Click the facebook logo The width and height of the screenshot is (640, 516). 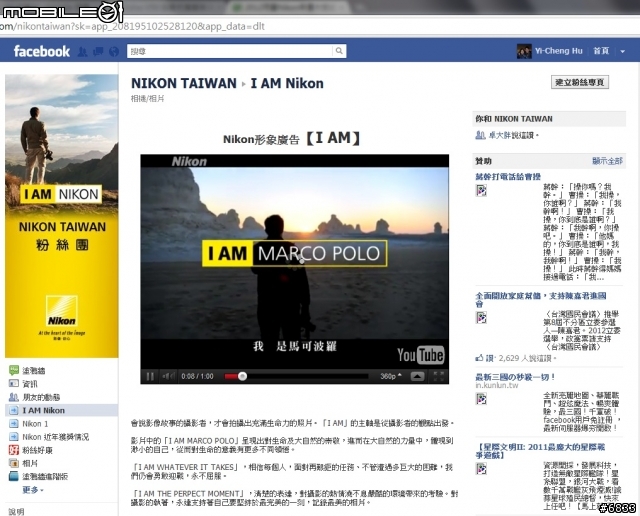pyautogui.click(x=42, y=51)
